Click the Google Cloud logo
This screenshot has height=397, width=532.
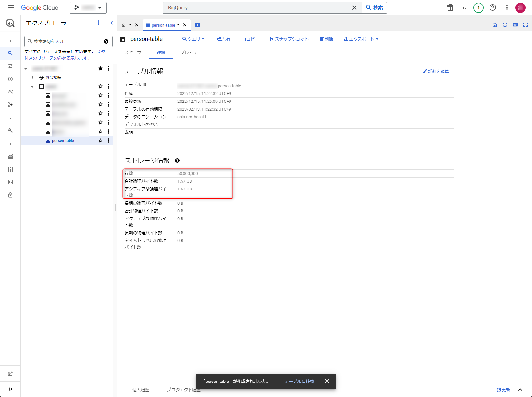[x=40, y=7]
